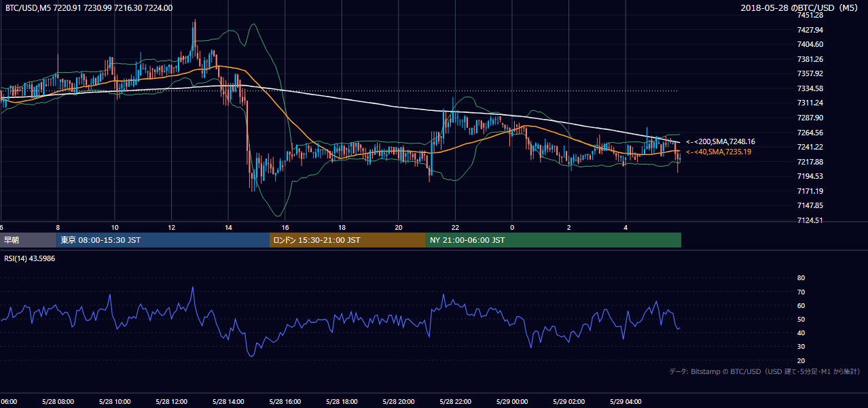This screenshot has width=868, height=408.
Task: Click RSI axis level 80
Action: click(x=801, y=278)
